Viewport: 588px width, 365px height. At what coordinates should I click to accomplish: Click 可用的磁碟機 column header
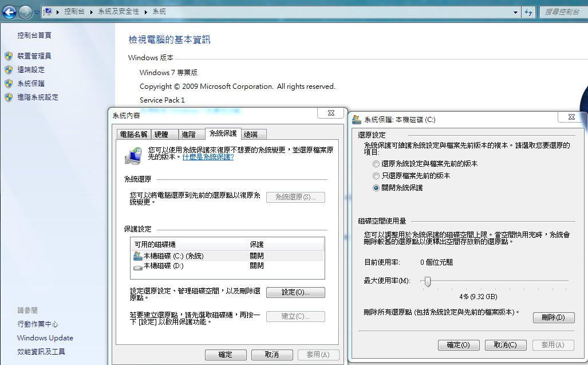tap(188, 245)
